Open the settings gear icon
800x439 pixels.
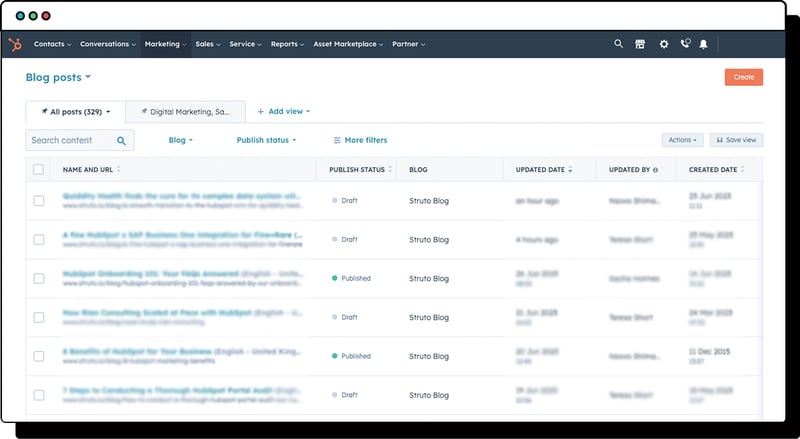point(663,44)
